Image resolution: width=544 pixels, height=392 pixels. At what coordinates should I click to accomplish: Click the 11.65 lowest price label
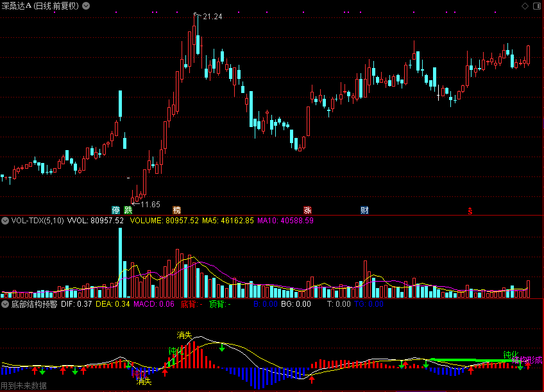point(150,204)
